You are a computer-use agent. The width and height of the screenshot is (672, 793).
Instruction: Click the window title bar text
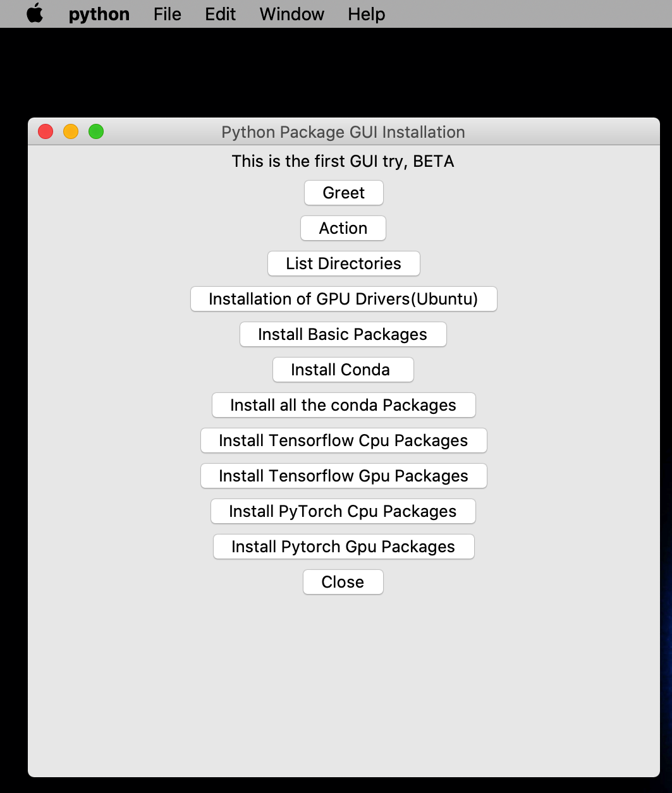coord(343,132)
